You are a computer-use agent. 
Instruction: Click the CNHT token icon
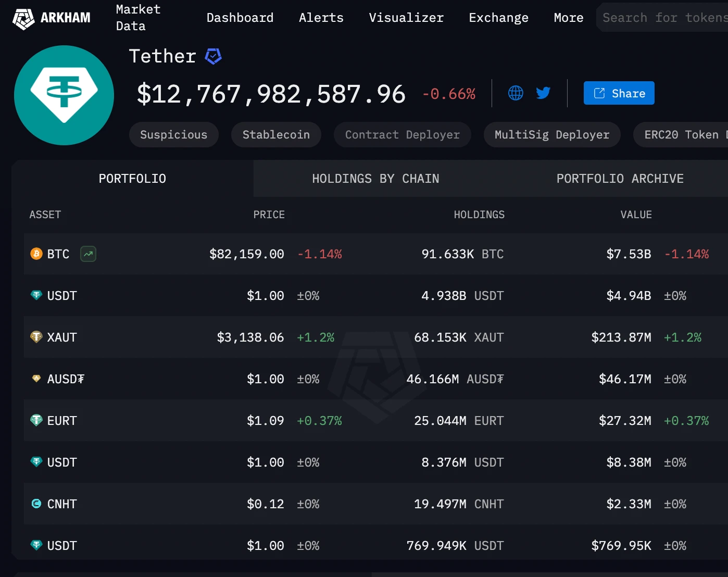click(36, 504)
